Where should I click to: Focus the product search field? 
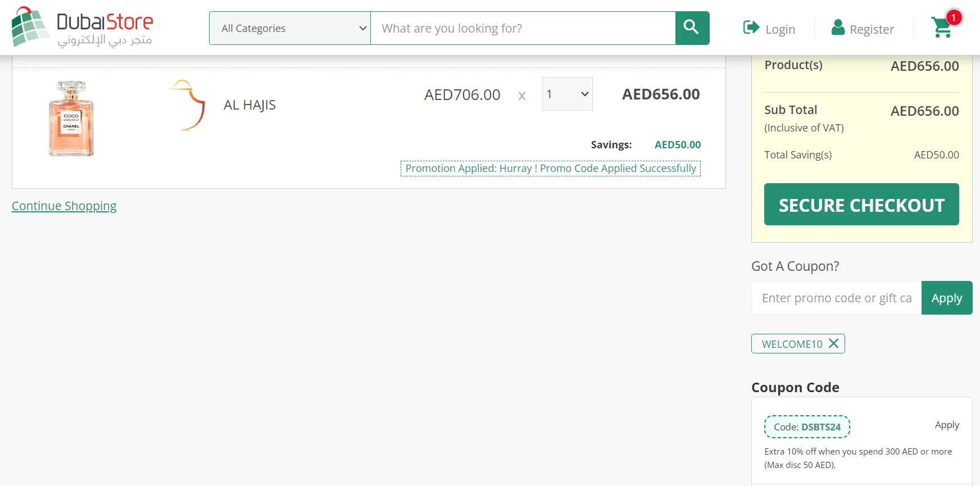[523, 28]
